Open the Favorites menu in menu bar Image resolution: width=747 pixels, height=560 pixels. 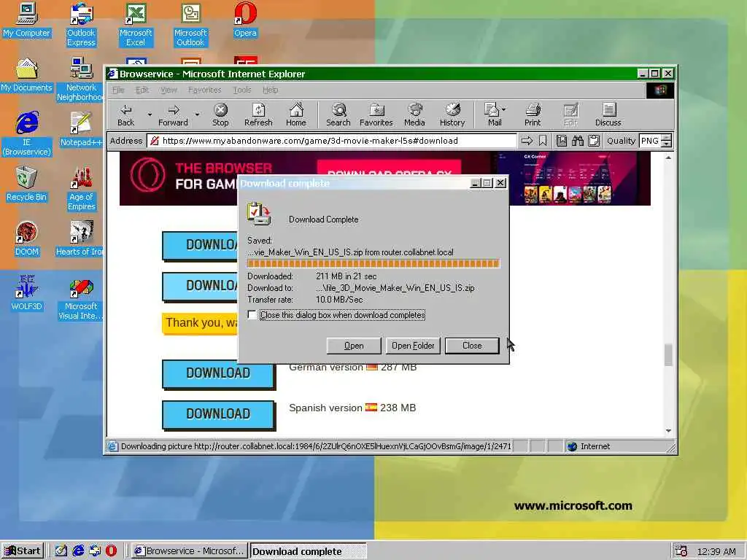[x=205, y=90]
